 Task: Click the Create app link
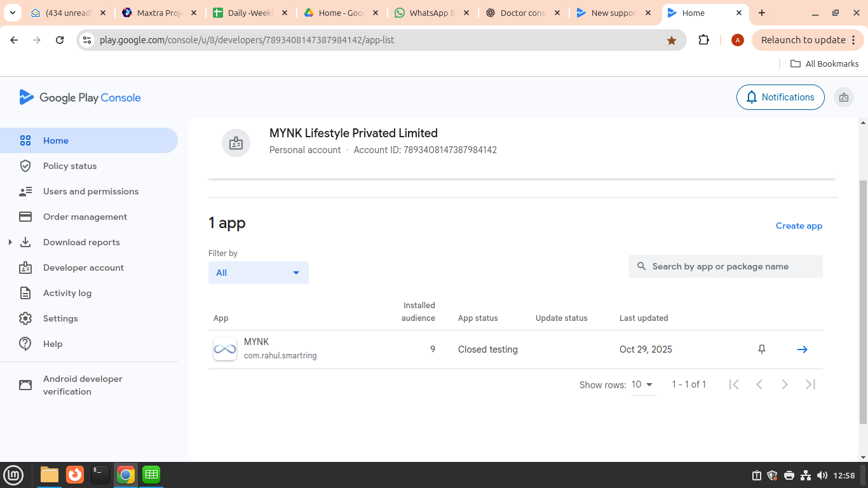[x=799, y=226]
